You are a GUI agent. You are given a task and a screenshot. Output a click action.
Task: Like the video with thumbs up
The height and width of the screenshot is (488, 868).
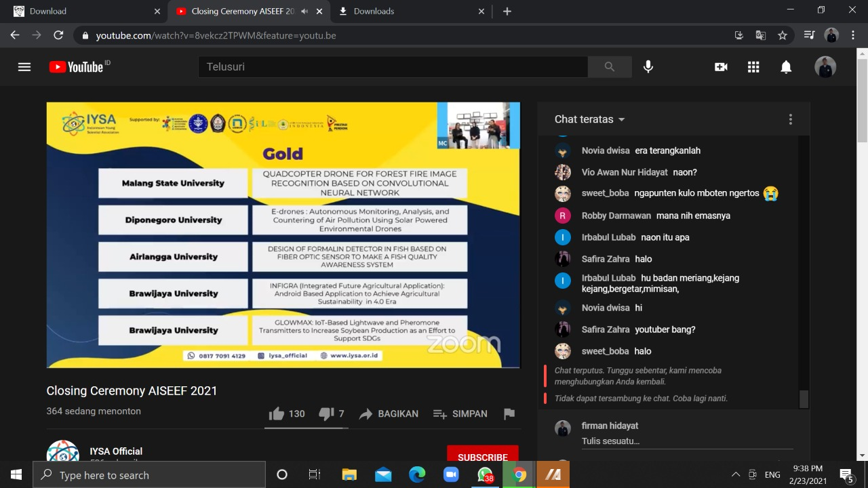coord(277,413)
